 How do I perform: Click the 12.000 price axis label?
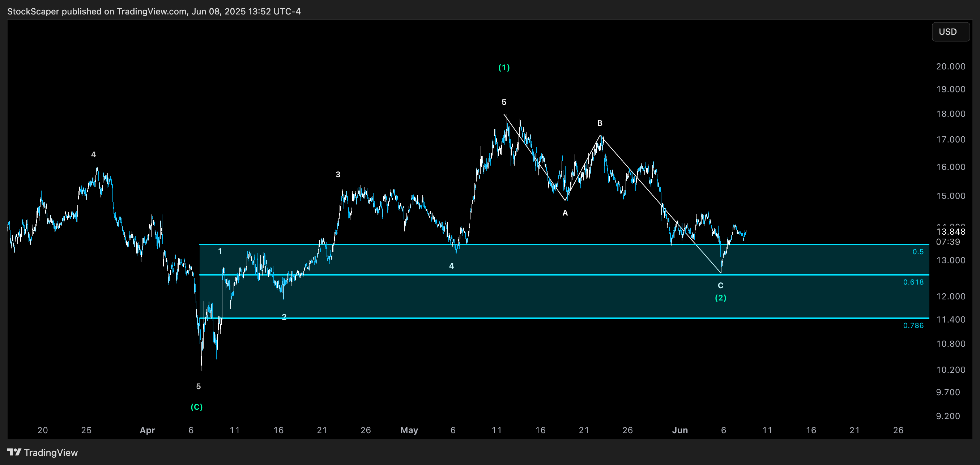[x=951, y=297]
